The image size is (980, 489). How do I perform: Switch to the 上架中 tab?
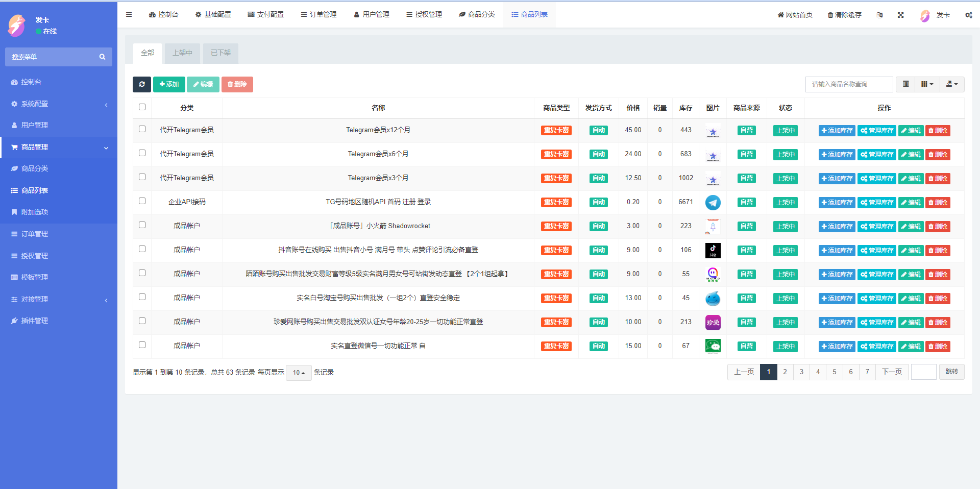(x=182, y=53)
